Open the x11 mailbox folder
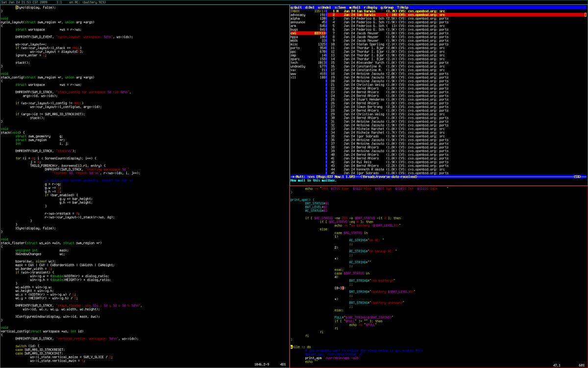Image resolution: width=588 pixels, height=368 pixels. [293, 77]
